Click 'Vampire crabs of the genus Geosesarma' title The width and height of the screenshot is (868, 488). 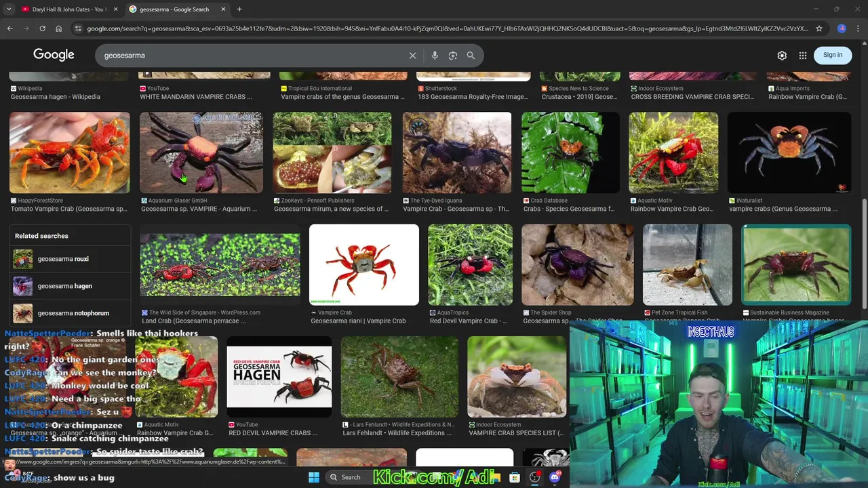343,97
